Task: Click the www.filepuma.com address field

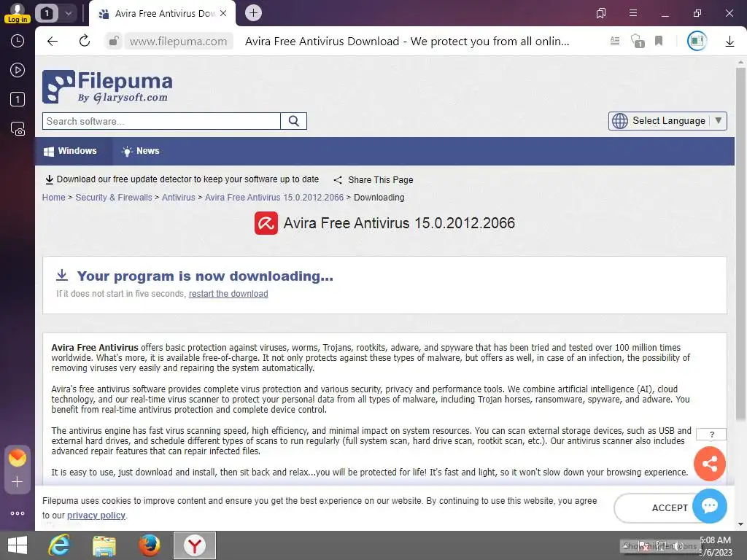Action: 178,42
